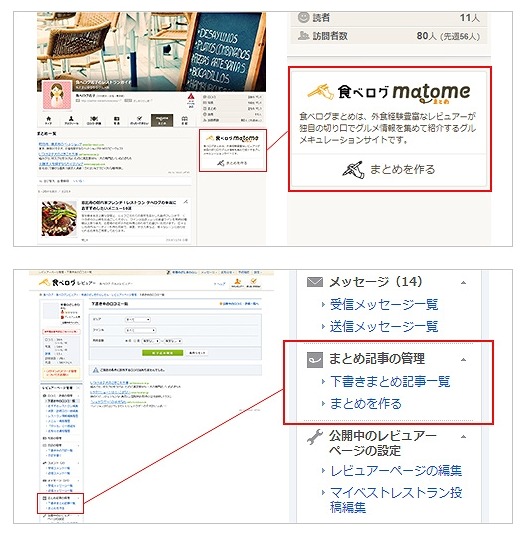Select the 11人 reader count

tap(470, 18)
